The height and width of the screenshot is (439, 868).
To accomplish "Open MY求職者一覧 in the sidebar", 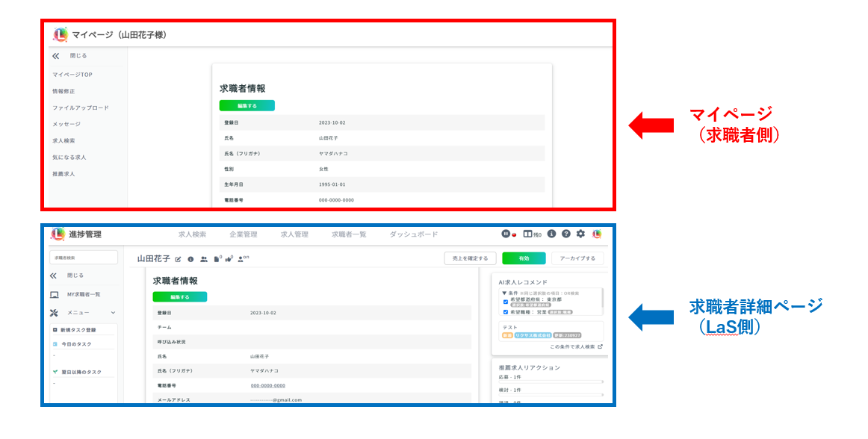I will pos(84,294).
